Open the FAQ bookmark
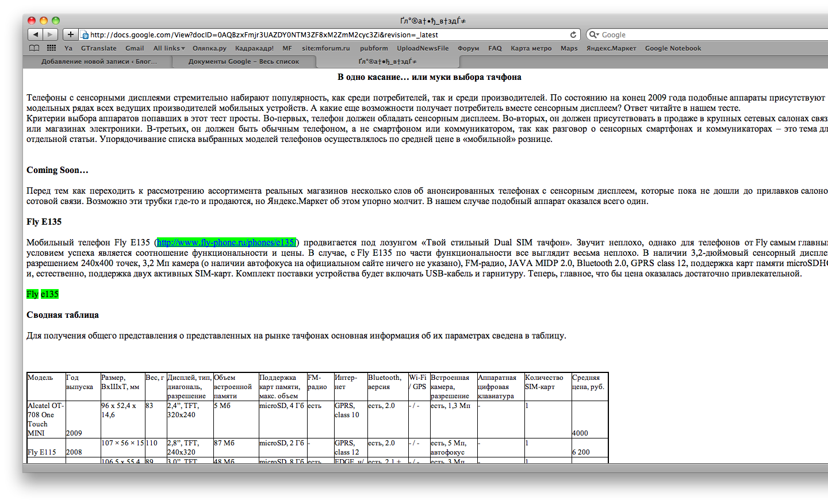The height and width of the screenshot is (504, 828). click(495, 48)
